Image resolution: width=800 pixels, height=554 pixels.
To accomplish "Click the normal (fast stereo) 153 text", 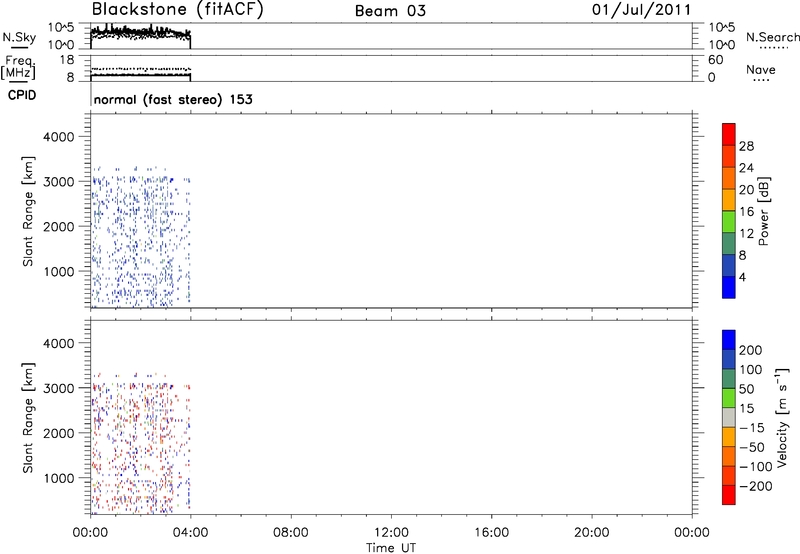I will [173, 99].
